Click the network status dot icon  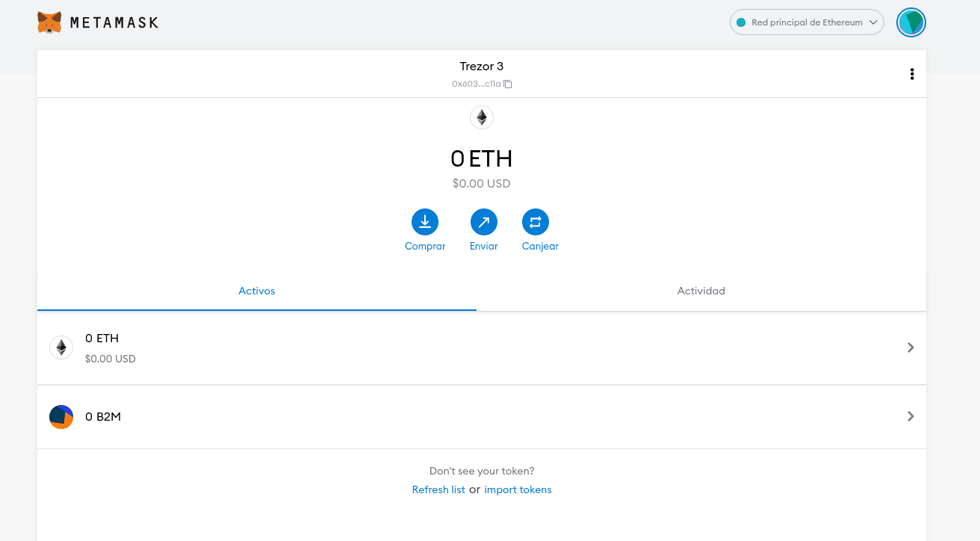pos(741,22)
